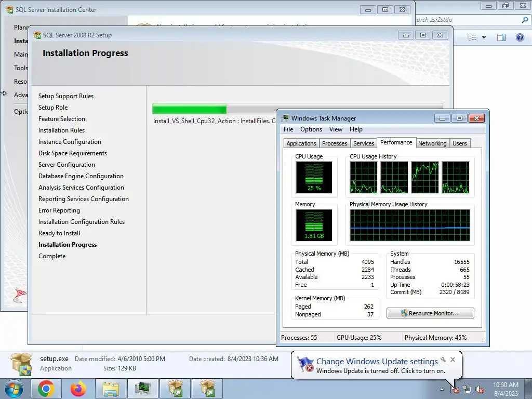Open Explorer help question mark icon
The image size is (532, 399).
coord(520,37)
